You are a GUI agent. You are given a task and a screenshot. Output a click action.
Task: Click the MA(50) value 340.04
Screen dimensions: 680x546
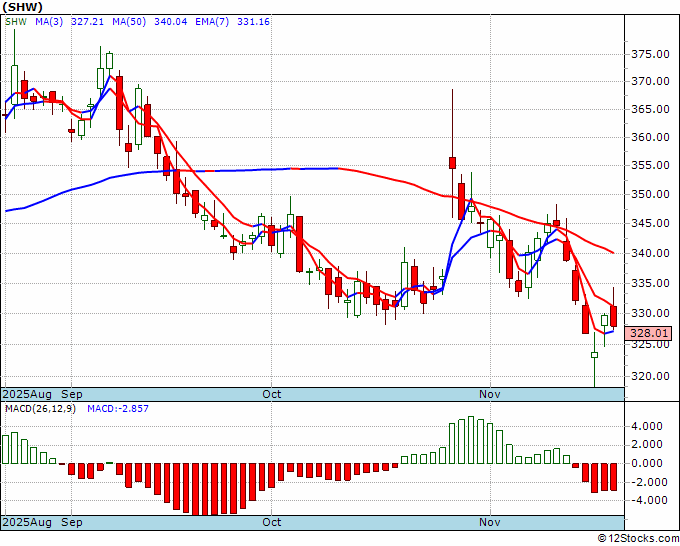pyautogui.click(x=170, y=22)
